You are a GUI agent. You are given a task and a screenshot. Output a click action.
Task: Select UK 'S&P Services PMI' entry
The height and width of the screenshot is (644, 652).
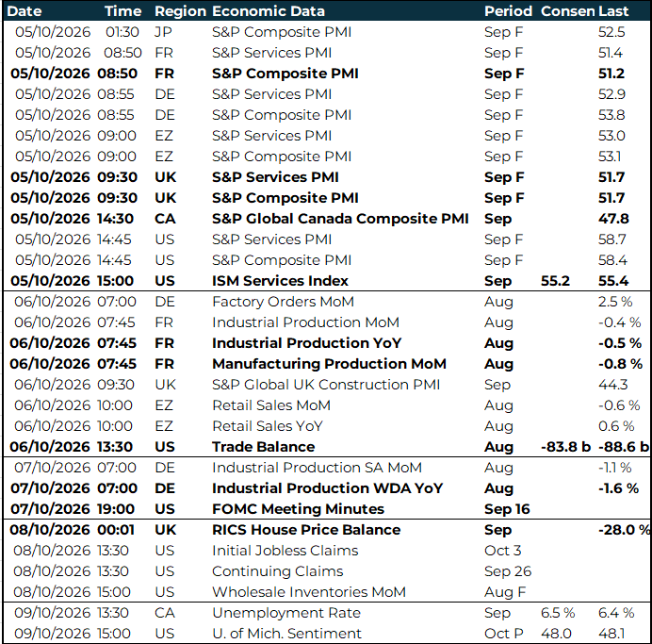(x=275, y=177)
